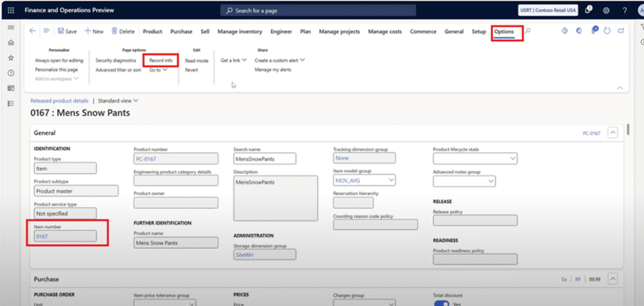Viewport: 644px width, 306px height.
Task: Click the action bar search magnifier
Action: pos(528,31)
